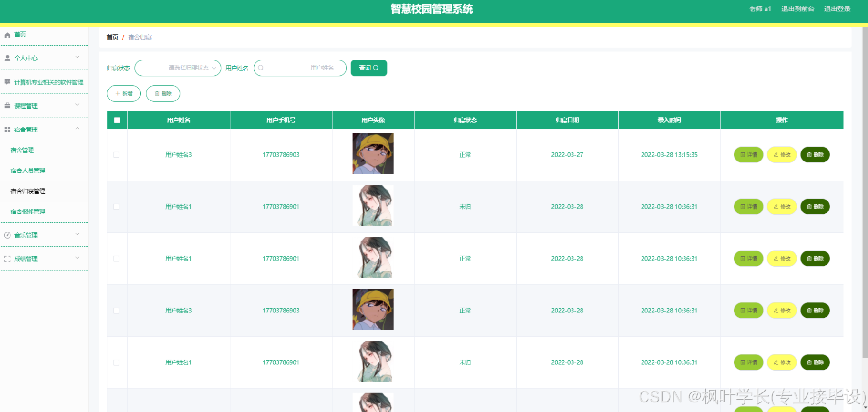This screenshot has height=412, width=868.
Task: Click the 查询 search button
Action: tap(369, 68)
